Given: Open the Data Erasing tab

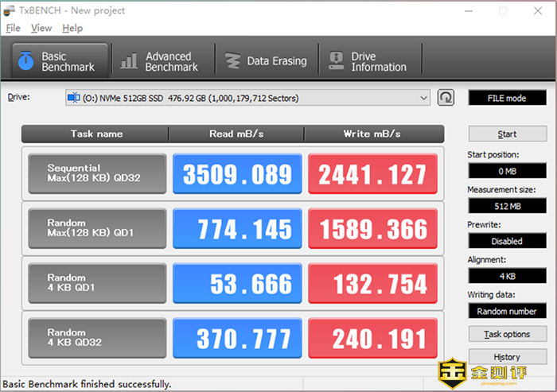Looking at the screenshot, I should pos(267,61).
